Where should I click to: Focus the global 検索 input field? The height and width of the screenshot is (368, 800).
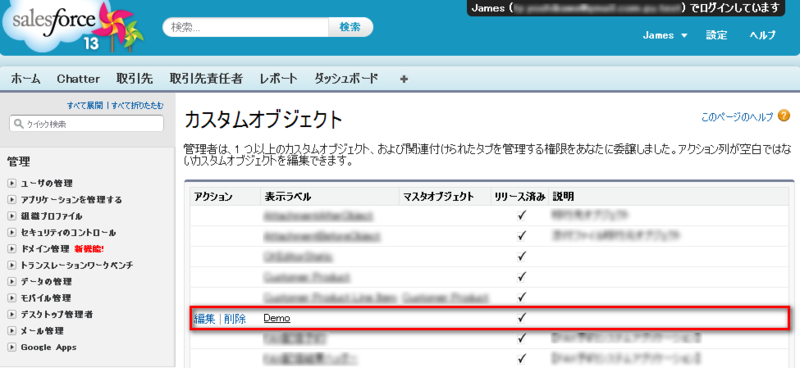point(246,27)
